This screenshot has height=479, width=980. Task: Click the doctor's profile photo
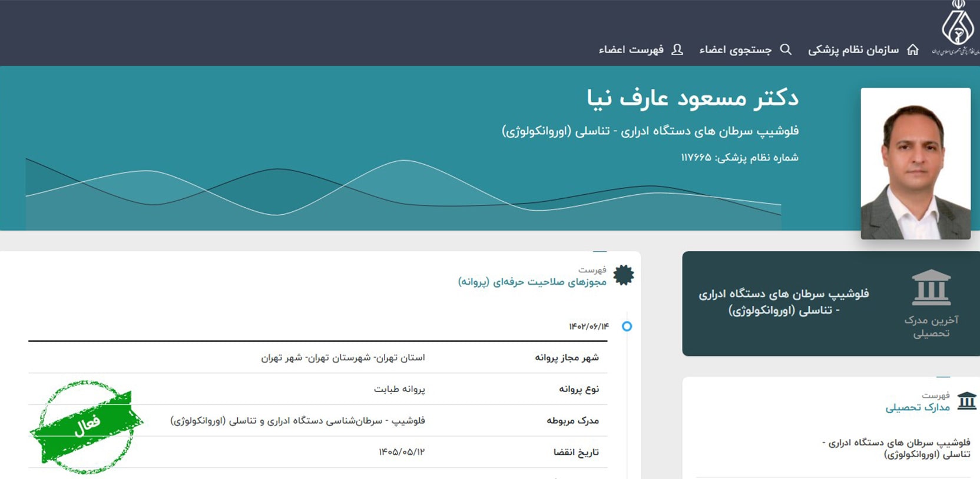915,164
